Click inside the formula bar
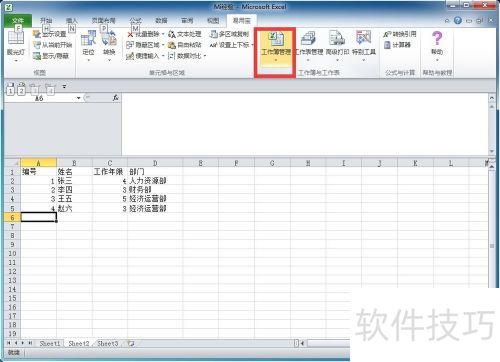Screen dimensions: 500x362 pyautogui.click(x=305, y=124)
